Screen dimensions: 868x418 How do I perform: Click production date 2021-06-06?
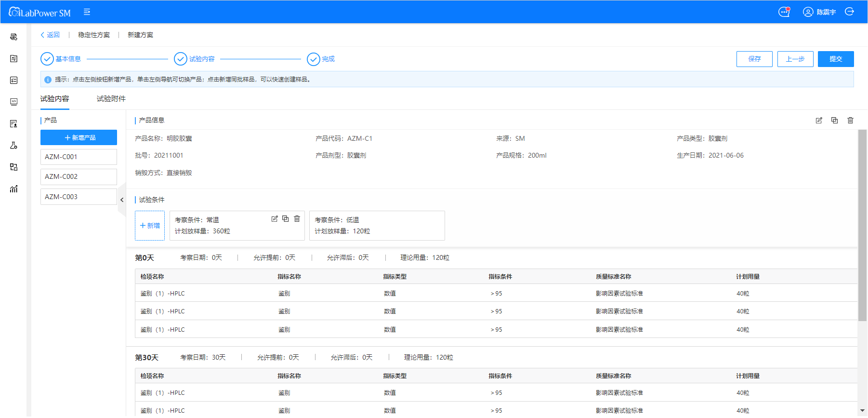(726, 155)
